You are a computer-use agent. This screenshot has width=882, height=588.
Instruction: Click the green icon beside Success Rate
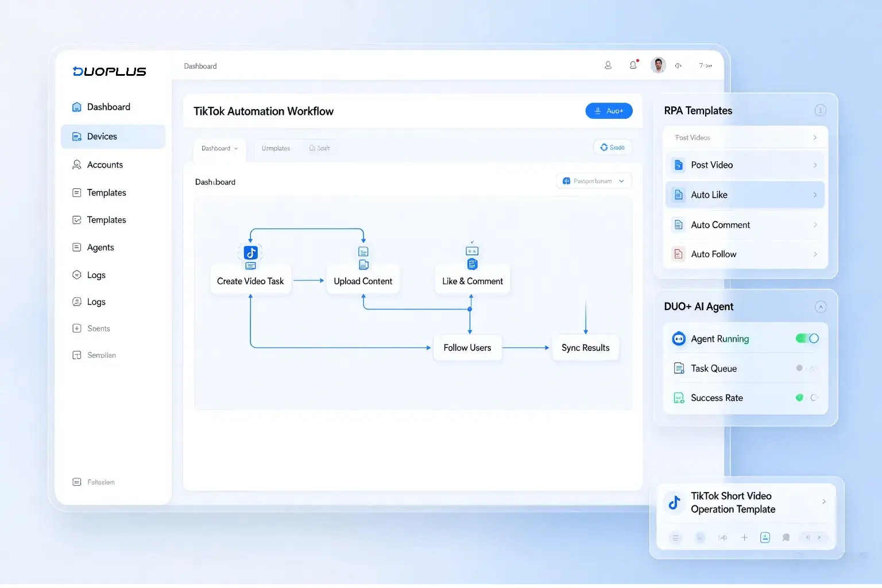[679, 398]
